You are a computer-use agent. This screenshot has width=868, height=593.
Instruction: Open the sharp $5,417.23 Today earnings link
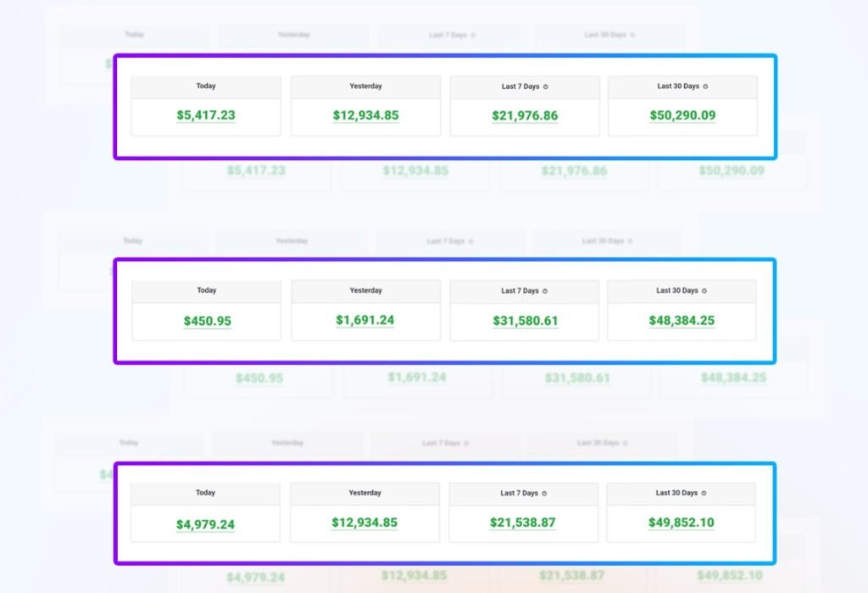click(x=206, y=115)
